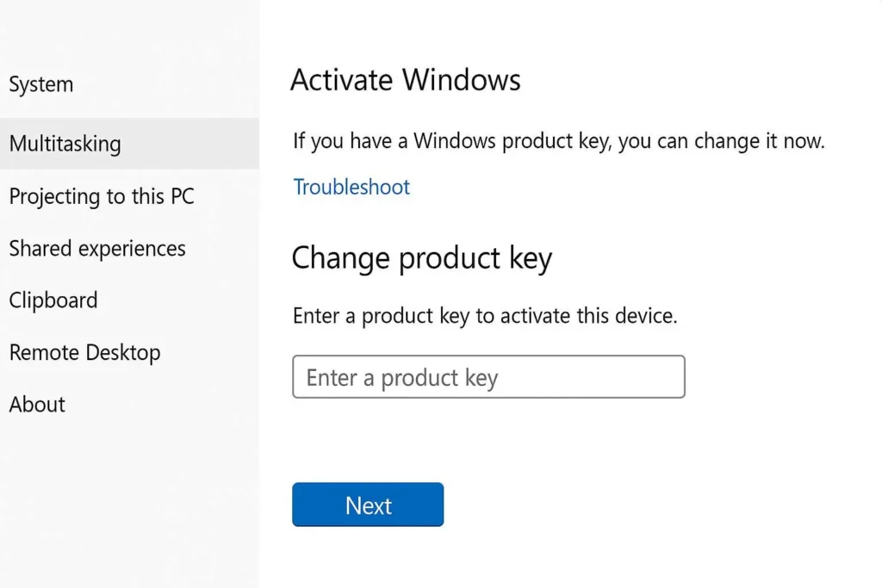Open Projecting to this PC settings
This screenshot has width=882, height=588.
click(102, 196)
